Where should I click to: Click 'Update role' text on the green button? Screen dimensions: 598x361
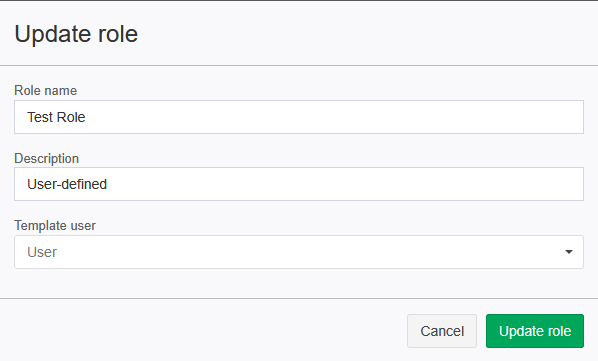click(x=535, y=331)
